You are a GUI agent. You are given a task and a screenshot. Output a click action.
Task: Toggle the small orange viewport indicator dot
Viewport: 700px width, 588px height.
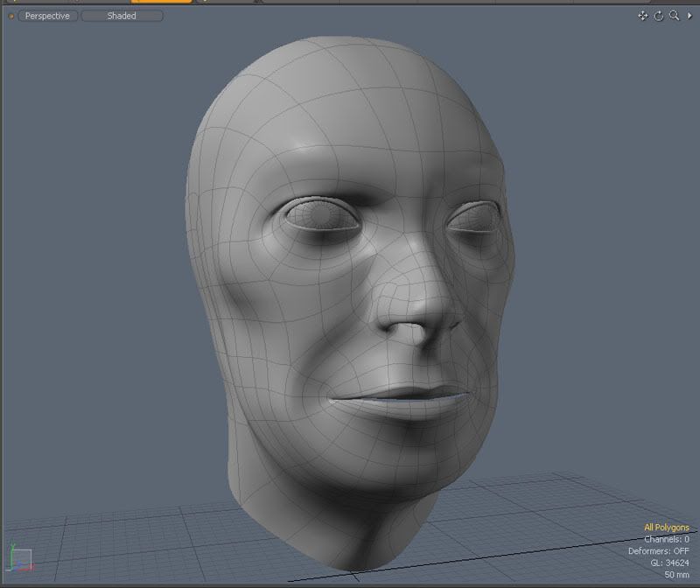pyautogui.click(x=11, y=16)
